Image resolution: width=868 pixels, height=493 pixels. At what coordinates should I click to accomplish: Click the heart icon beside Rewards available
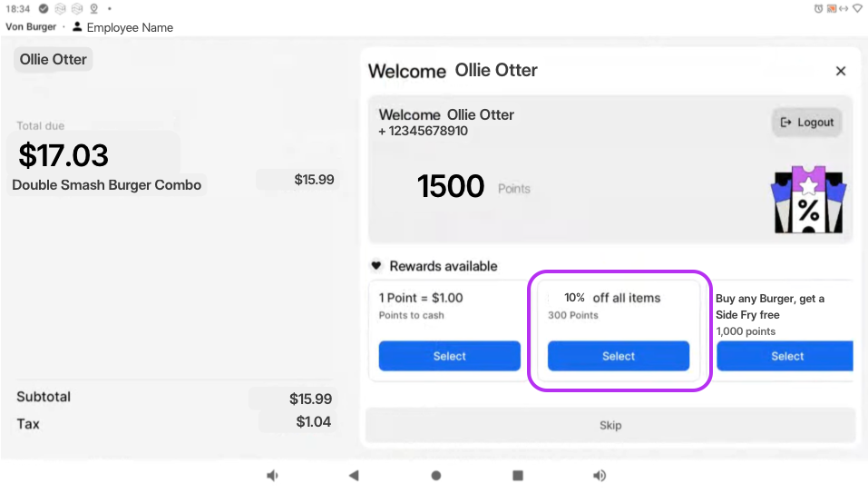click(x=376, y=266)
